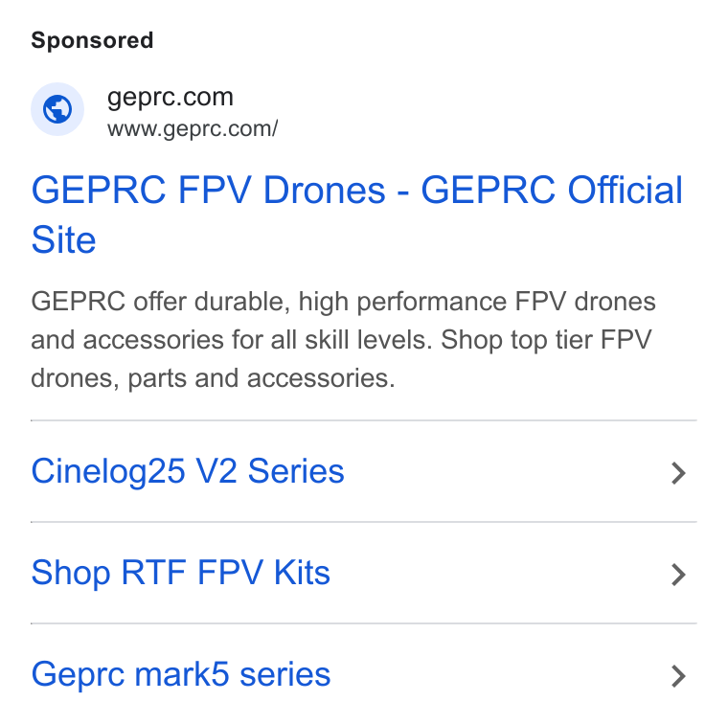Click the light-blue circle behind the globe

pos(57,109)
